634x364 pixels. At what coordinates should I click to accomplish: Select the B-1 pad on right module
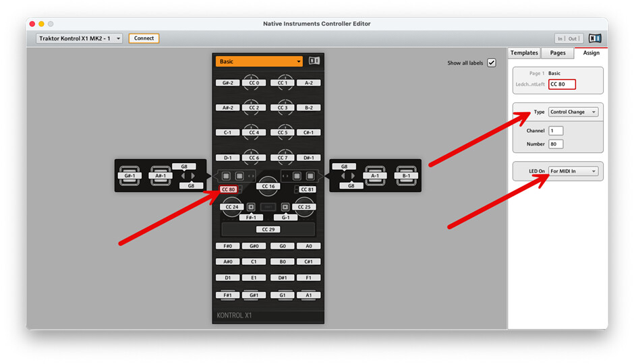pos(406,175)
